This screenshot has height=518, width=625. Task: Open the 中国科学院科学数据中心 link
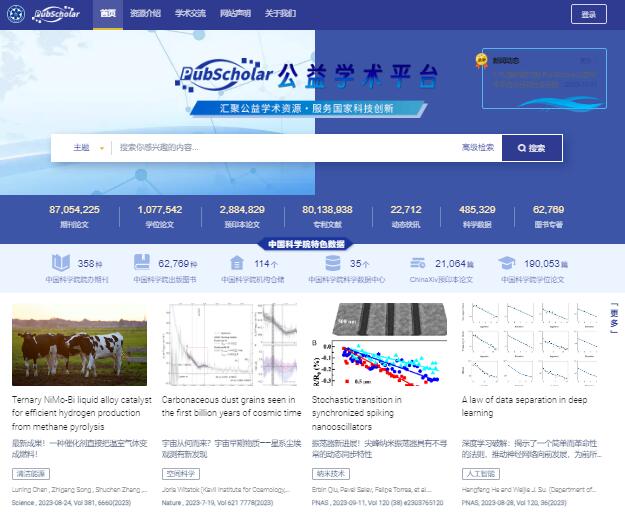click(x=346, y=280)
